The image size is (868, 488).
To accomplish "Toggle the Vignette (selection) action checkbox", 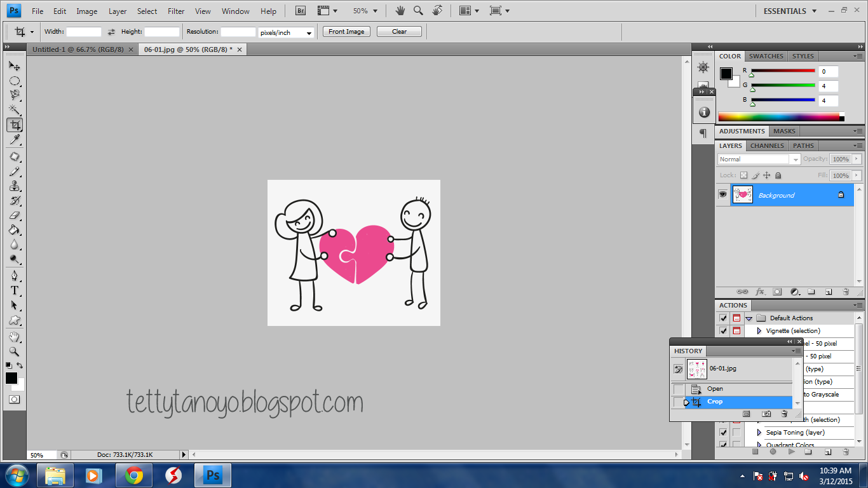I will pyautogui.click(x=723, y=330).
